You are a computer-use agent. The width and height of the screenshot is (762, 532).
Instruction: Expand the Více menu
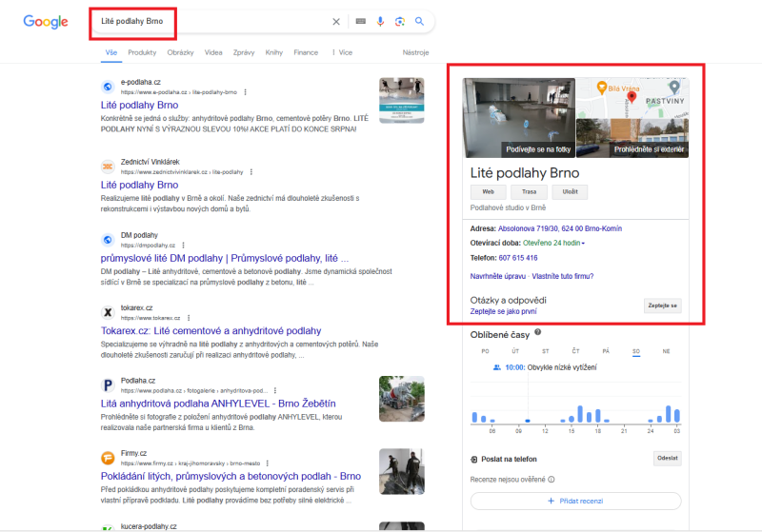click(342, 52)
